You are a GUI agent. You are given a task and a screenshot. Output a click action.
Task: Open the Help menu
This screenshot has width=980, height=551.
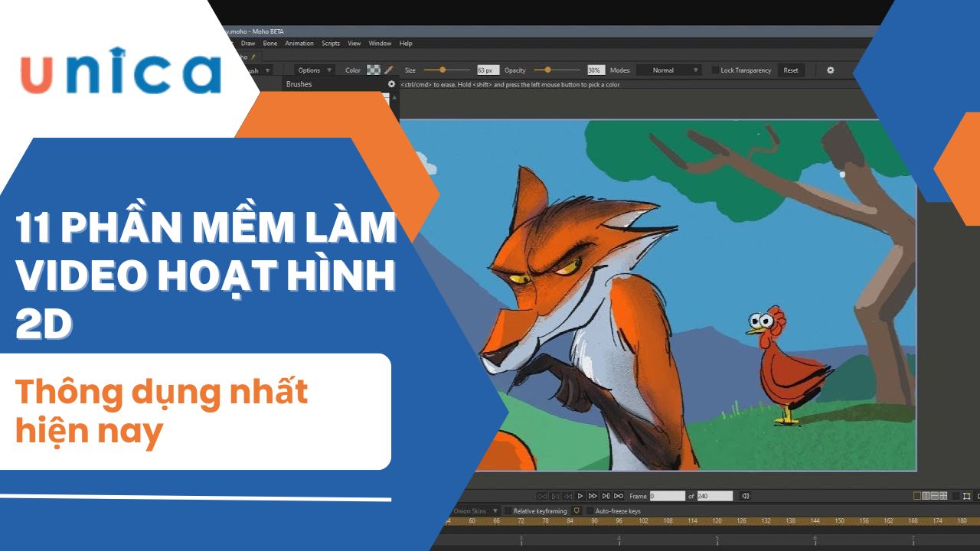pyautogui.click(x=406, y=44)
